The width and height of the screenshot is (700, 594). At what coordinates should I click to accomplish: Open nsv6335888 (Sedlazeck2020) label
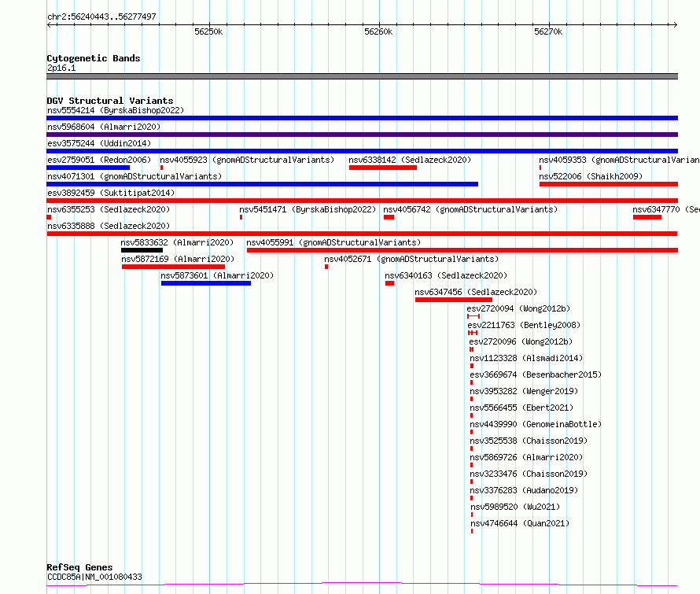[x=109, y=226]
